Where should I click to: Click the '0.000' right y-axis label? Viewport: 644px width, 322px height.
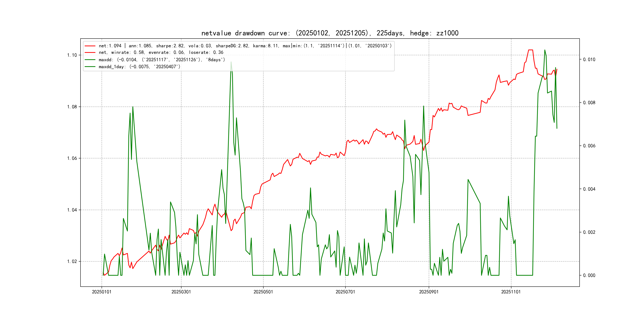point(589,275)
